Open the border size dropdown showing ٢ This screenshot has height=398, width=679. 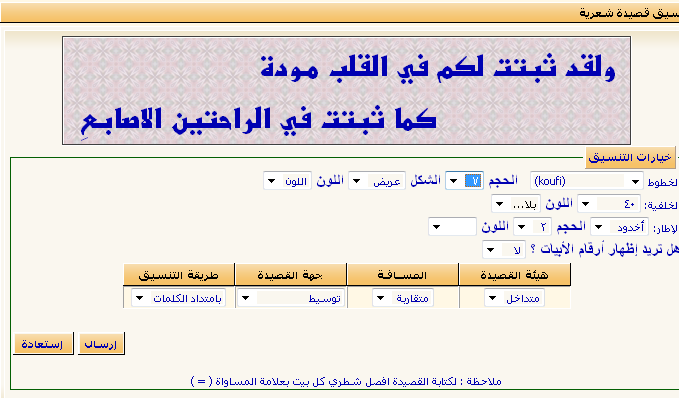[532, 227]
